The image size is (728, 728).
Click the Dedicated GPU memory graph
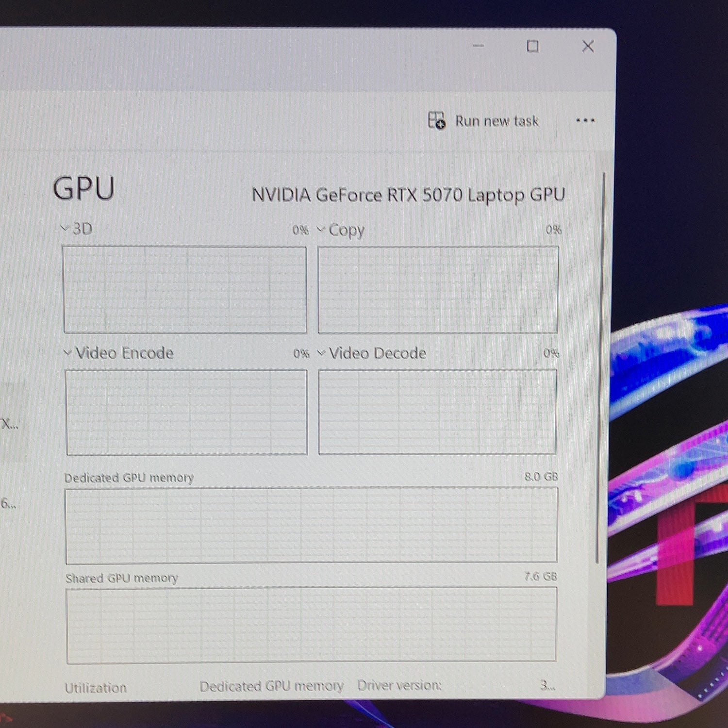point(311,525)
